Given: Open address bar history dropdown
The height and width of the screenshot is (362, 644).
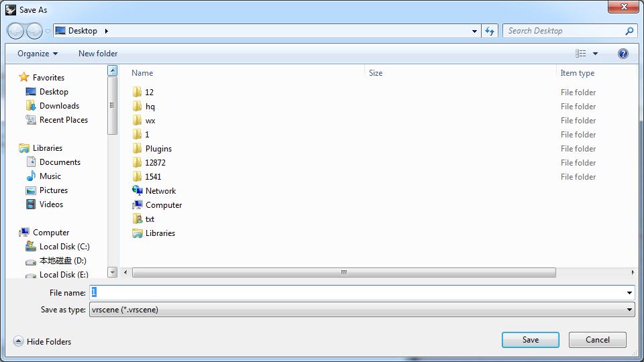Looking at the screenshot, I should (474, 32).
